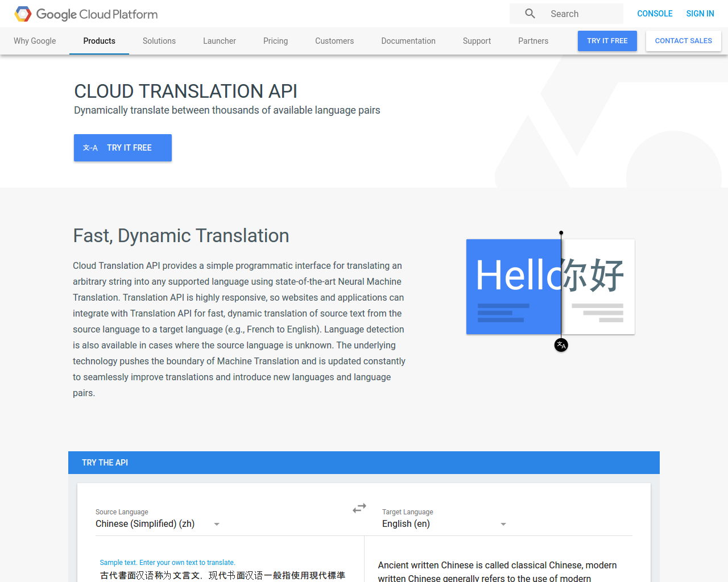This screenshot has height=582, width=728.
Task: Open the Documentation menu
Action: pyautogui.click(x=408, y=41)
